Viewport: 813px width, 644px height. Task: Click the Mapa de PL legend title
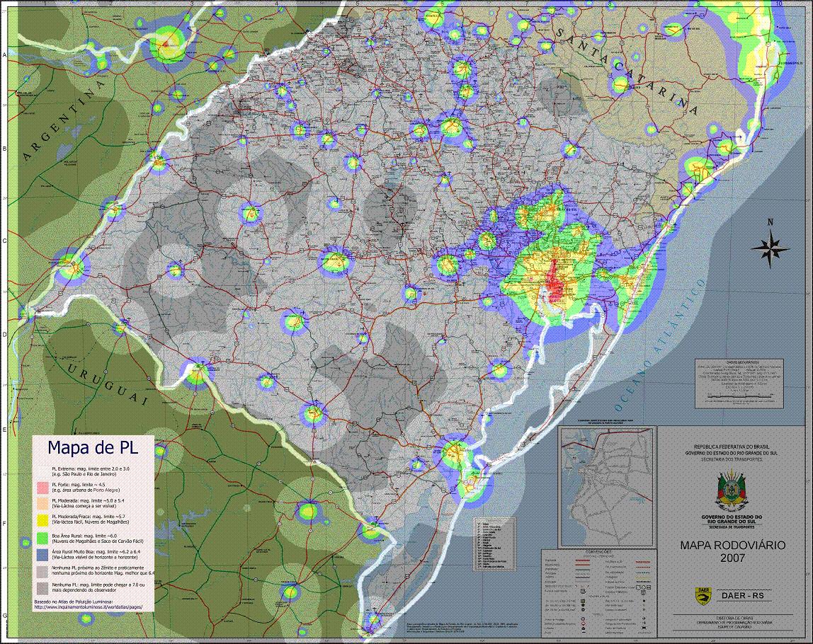coord(91,447)
